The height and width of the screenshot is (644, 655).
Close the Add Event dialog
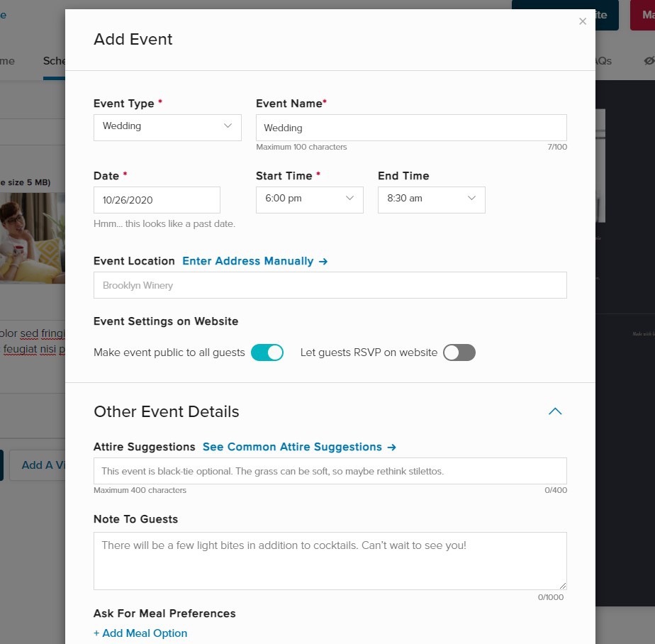[583, 21]
